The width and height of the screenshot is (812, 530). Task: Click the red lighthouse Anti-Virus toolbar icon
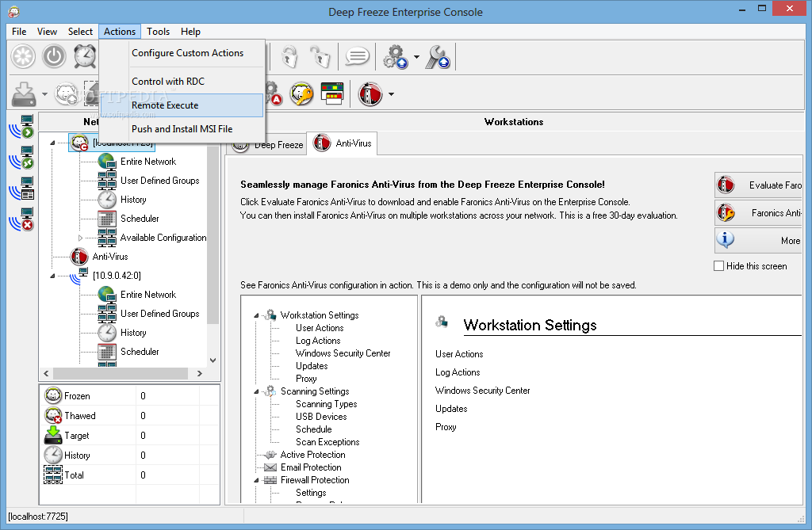click(370, 94)
